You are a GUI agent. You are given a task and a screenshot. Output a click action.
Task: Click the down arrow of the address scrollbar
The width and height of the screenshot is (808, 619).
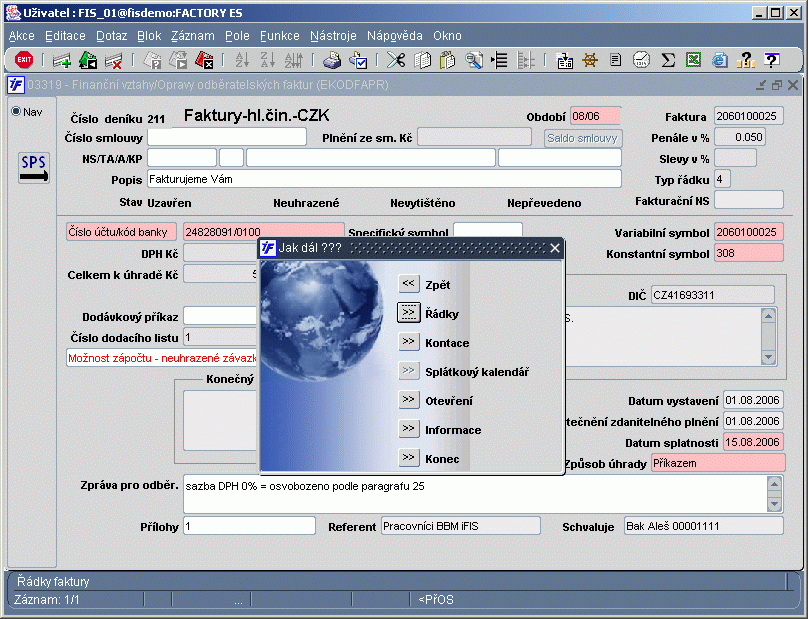coord(768,357)
